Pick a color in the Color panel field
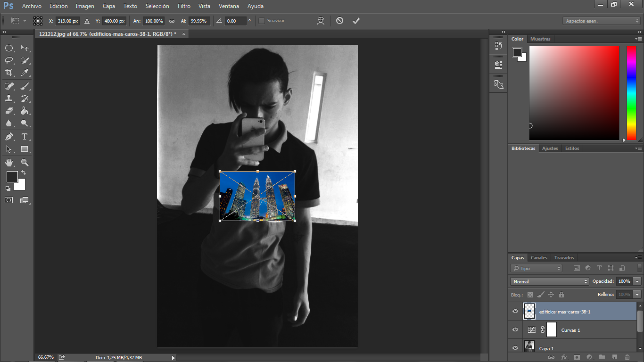Screen dimensions: 644x362 [x=574, y=93]
